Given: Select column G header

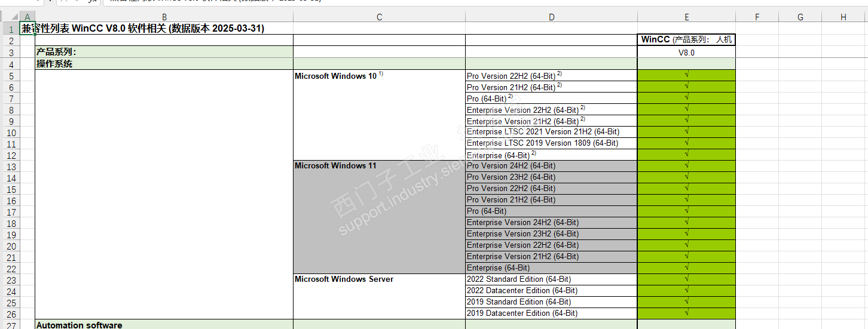Looking at the screenshot, I should 800,17.
